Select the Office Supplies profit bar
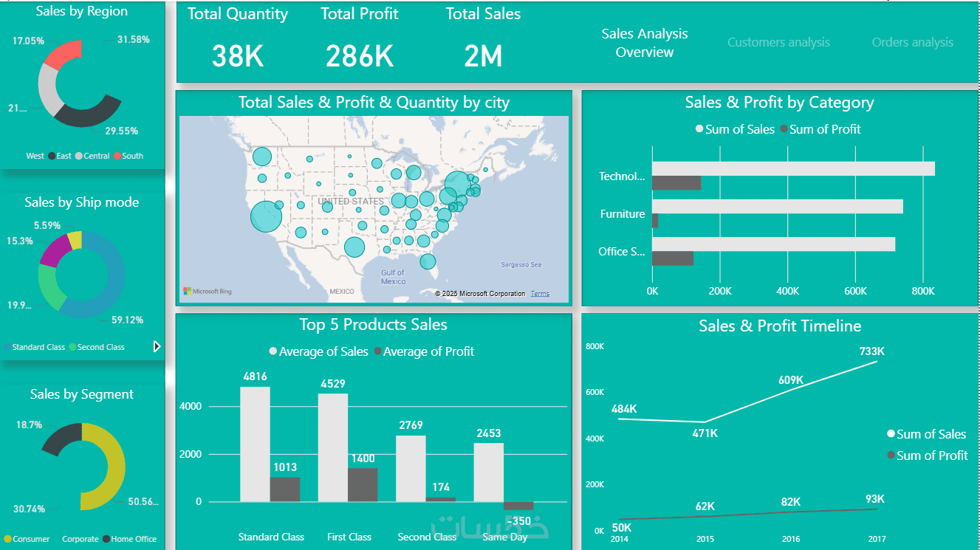Viewport: 980px width, 550px height. point(673,258)
